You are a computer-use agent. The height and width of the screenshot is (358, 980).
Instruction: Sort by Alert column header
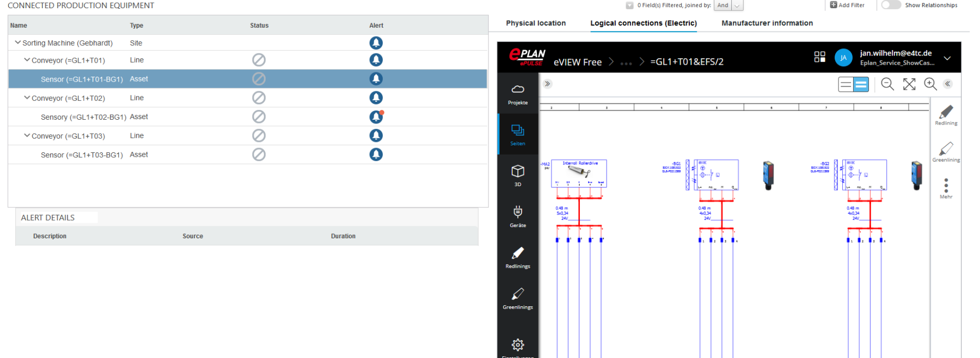coord(376,26)
